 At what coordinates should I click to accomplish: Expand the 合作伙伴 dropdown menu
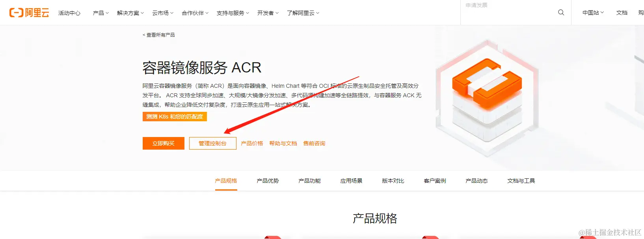tap(195, 13)
